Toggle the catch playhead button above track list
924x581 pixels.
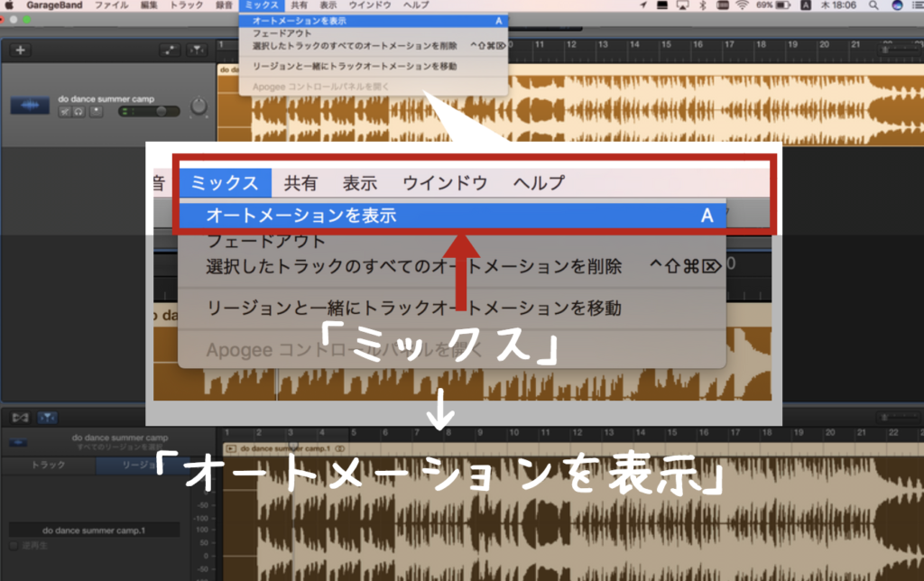(x=197, y=51)
